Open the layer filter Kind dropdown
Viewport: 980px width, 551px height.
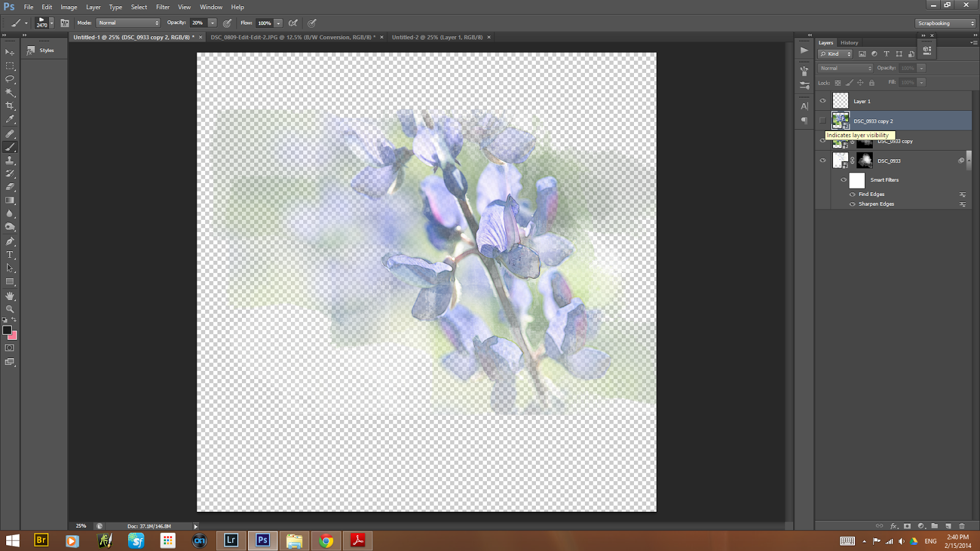pos(835,54)
